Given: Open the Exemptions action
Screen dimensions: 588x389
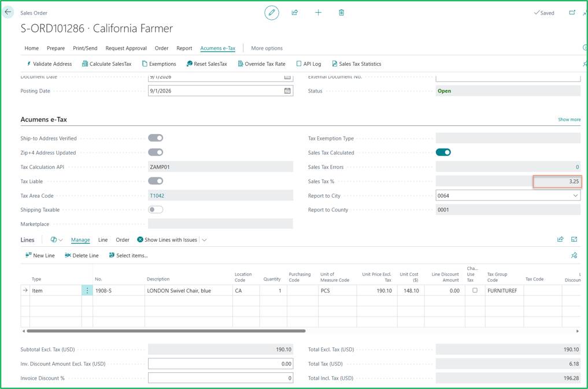Looking at the screenshot, I should (159, 64).
